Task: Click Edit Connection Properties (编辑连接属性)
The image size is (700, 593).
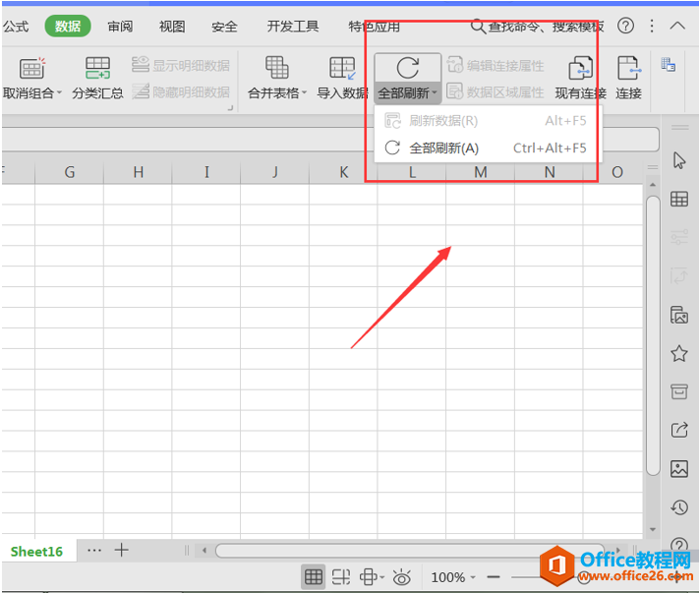Action: point(496,65)
